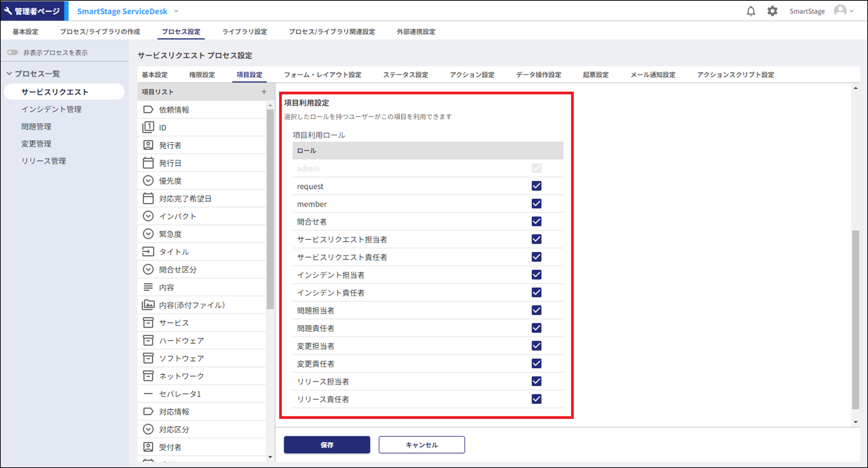This screenshot has width=868, height=468.
Task: Click the archive box icon next to ハードウェア
Action: [148, 340]
